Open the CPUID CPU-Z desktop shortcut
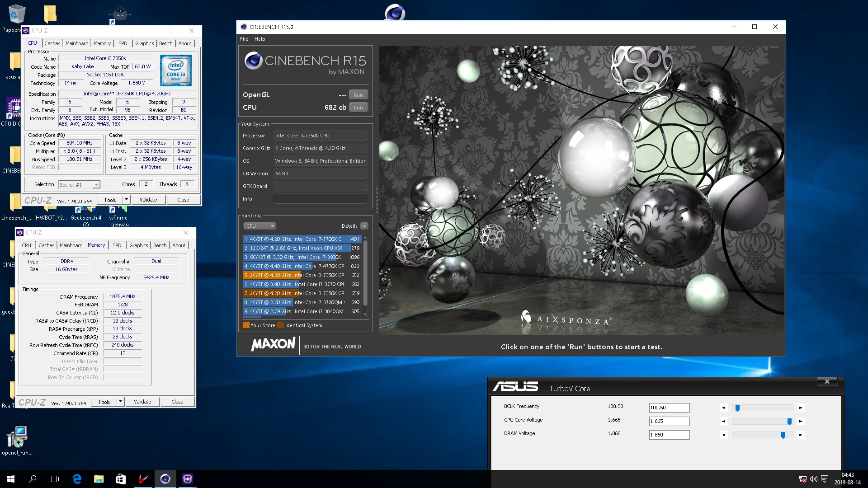The height and width of the screenshot is (488, 868). [14, 108]
